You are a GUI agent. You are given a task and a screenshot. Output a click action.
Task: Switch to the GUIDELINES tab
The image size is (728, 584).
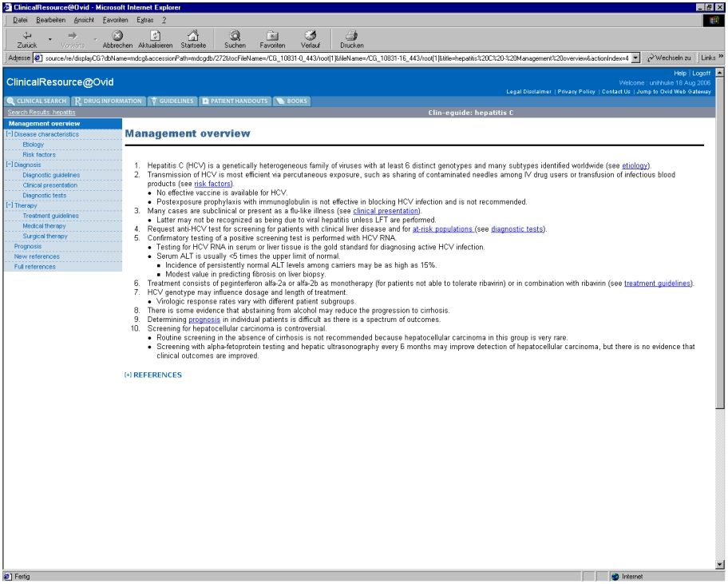(x=172, y=101)
